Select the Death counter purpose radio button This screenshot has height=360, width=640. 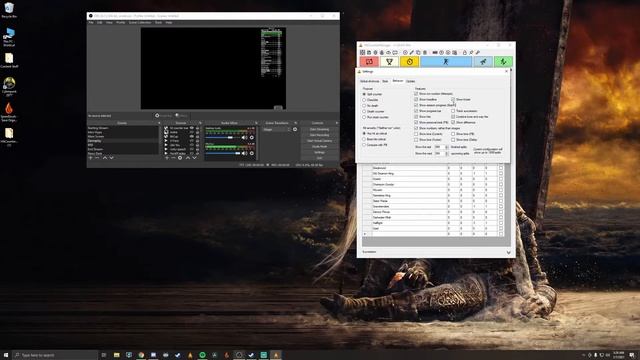point(364,111)
